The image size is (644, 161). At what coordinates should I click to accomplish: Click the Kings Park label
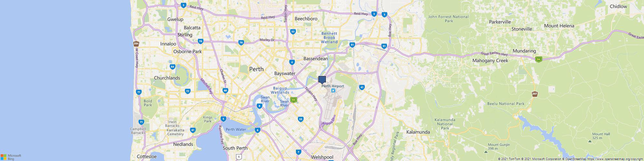(208, 119)
